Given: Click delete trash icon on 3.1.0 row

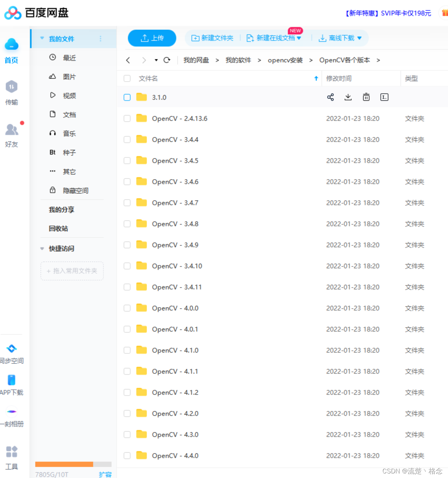Looking at the screenshot, I should point(366,97).
